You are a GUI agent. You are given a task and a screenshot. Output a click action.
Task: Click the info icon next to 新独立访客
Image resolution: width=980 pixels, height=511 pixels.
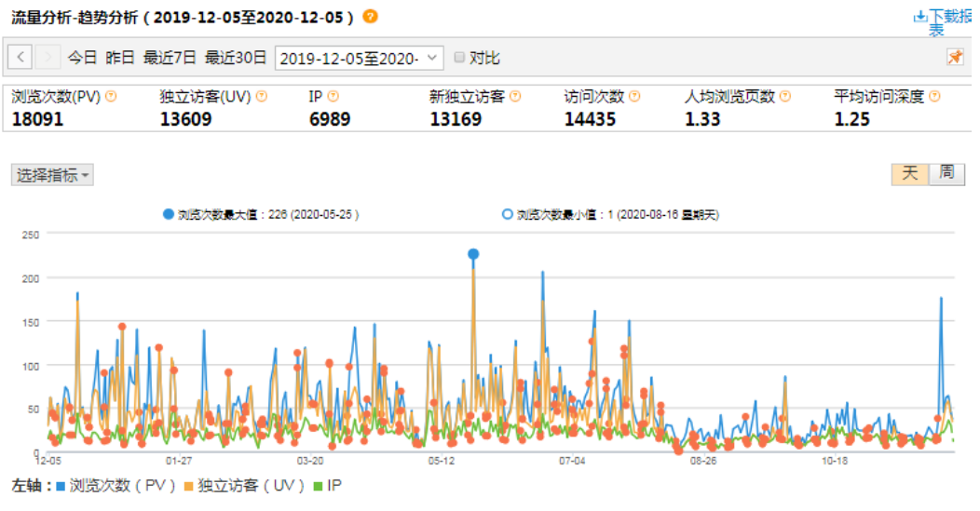click(515, 97)
